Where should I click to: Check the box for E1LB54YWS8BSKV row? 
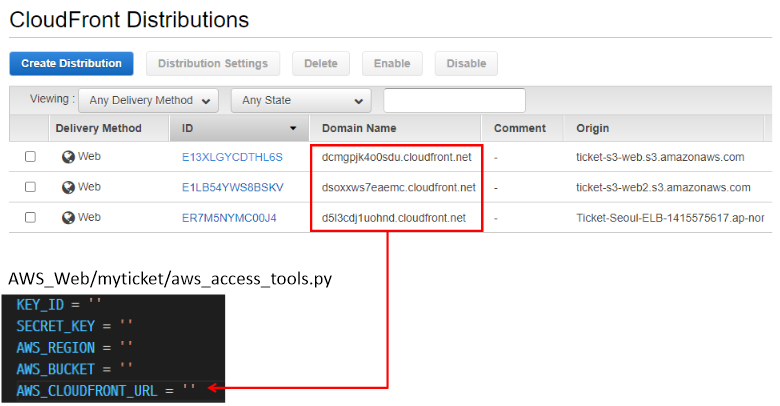tap(30, 187)
